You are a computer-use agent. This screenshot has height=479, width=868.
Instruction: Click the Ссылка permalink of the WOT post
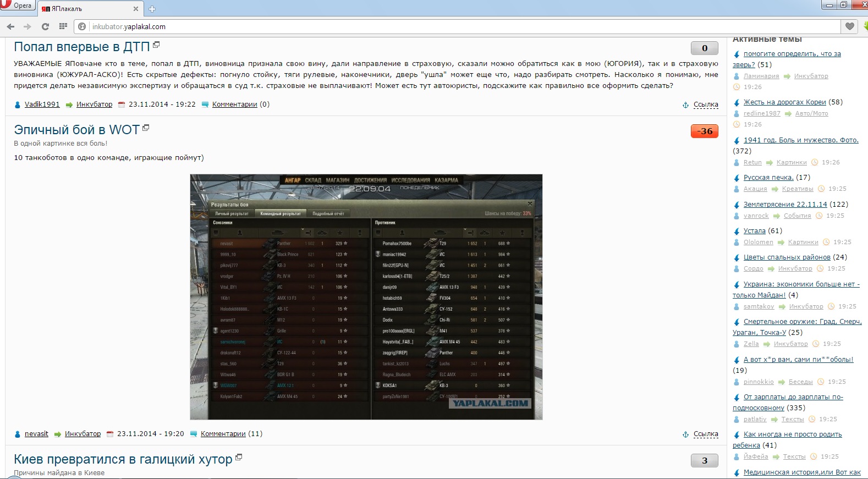click(x=706, y=434)
